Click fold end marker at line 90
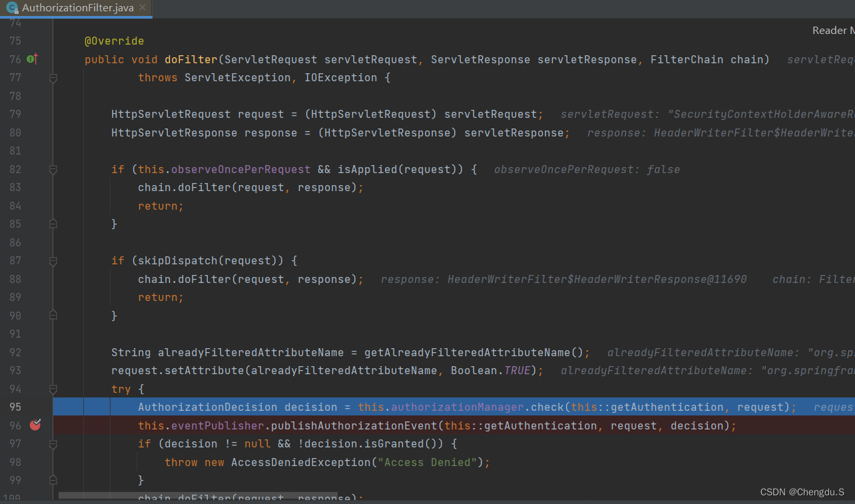 pos(53,316)
